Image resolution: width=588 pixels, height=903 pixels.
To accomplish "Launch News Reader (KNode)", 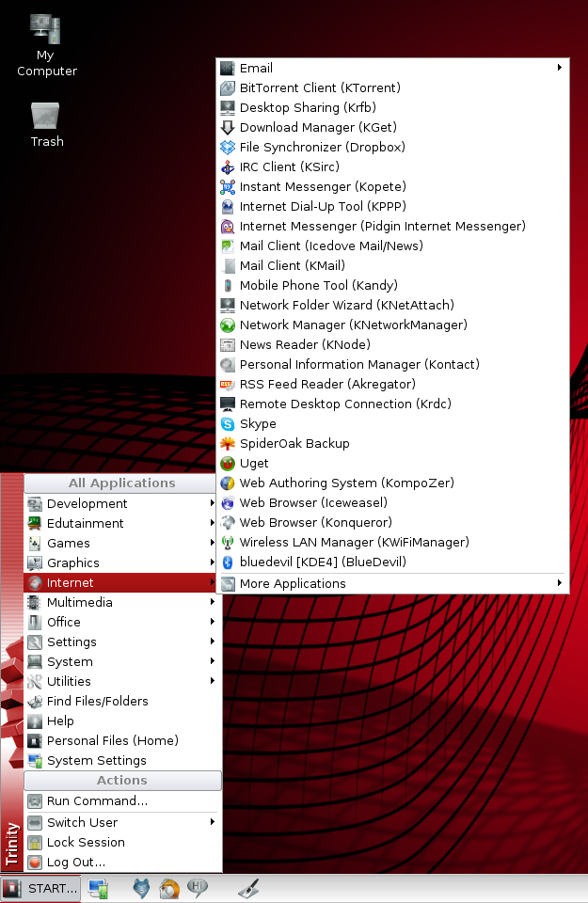I will pos(392,344).
